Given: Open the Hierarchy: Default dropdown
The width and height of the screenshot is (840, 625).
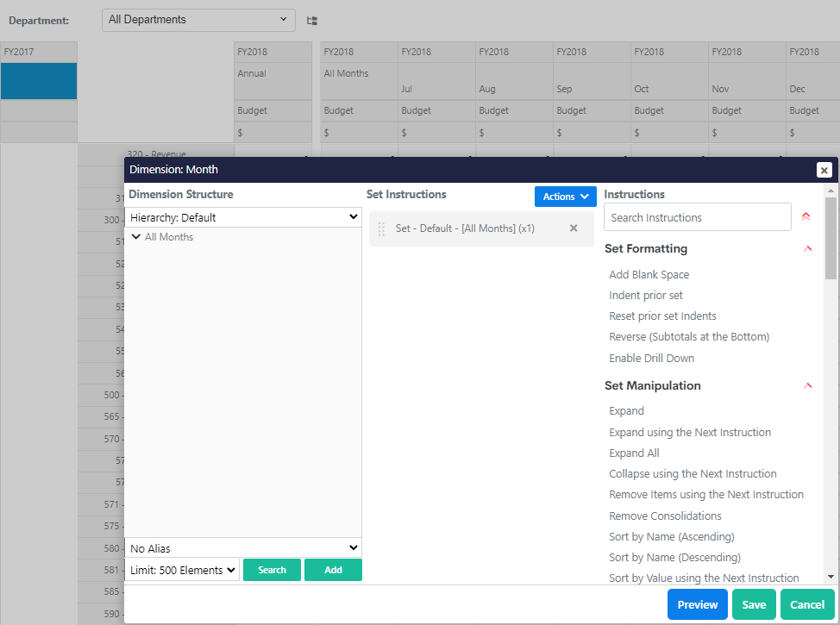Looking at the screenshot, I should [243, 217].
